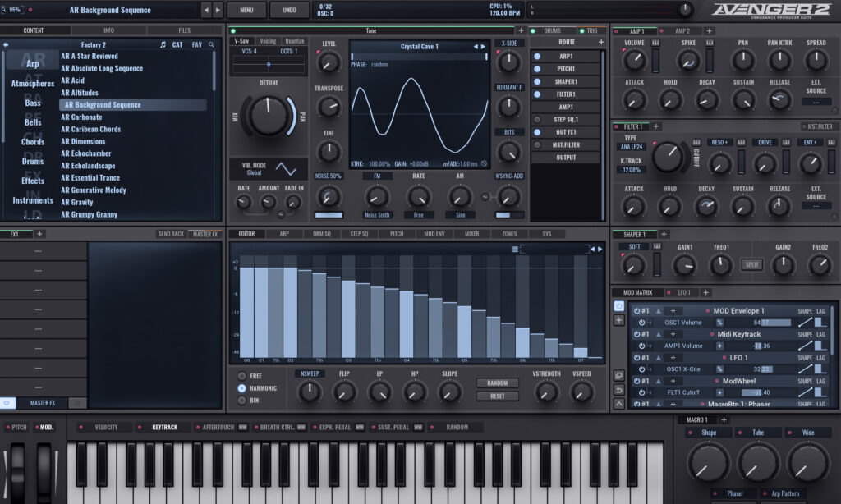The image size is (841, 504).
Task: Click the NOISE 50% level slider bar
Action: [x=329, y=215]
